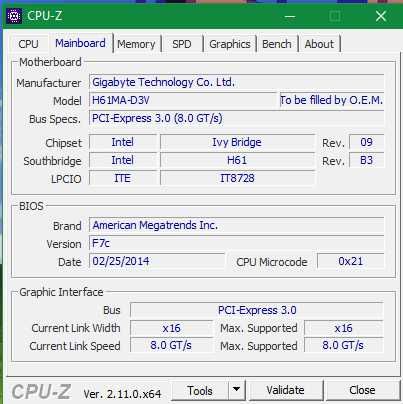403x404 pixels.
Task: Go to the Graphics tab
Action: pyautogui.click(x=230, y=44)
